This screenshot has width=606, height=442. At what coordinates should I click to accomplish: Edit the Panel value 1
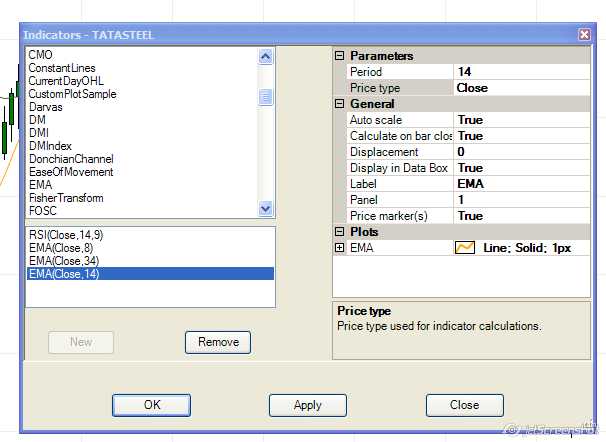(x=522, y=200)
